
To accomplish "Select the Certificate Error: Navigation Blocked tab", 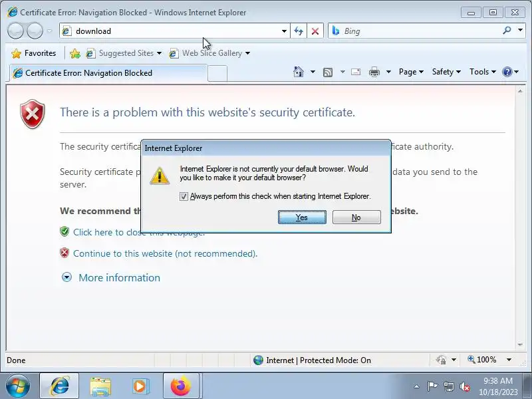I will 108,73.
